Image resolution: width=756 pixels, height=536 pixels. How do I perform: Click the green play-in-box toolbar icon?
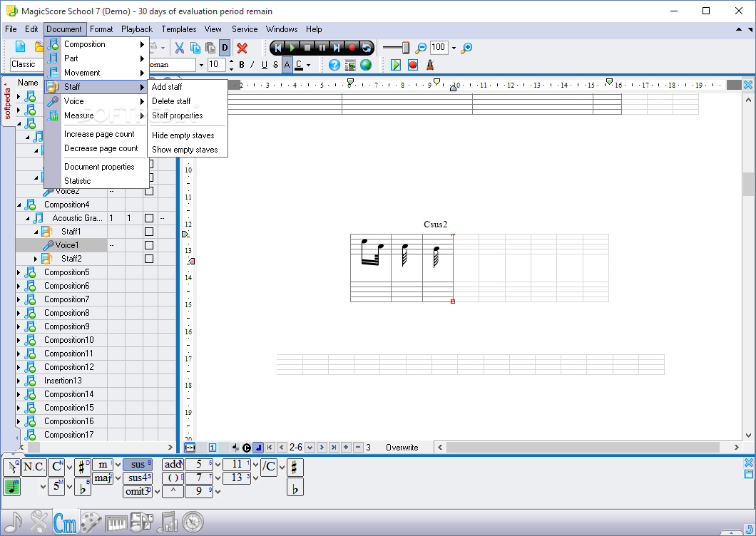click(396, 65)
